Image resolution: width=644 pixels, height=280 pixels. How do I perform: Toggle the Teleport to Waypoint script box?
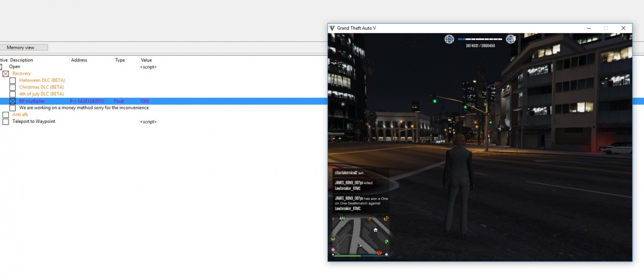tap(6, 122)
